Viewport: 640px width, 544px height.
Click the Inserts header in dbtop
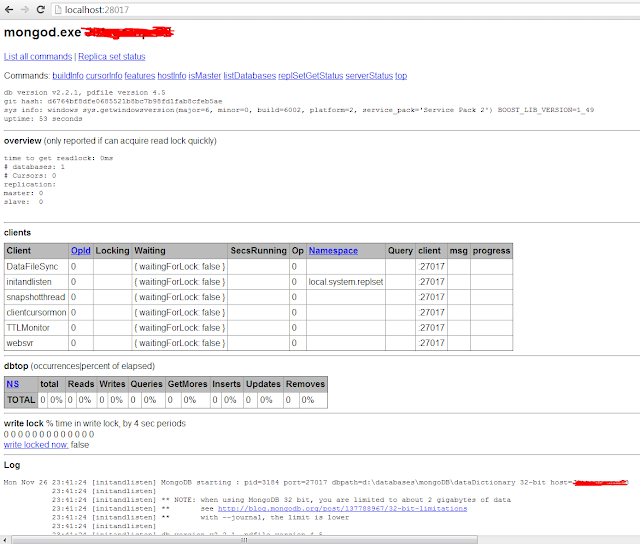click(x=226, y=384)
